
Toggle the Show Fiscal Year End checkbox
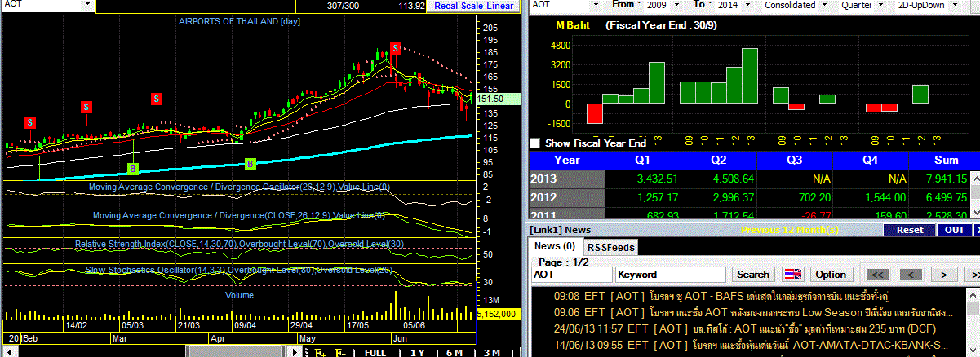[x=535, y=143]
